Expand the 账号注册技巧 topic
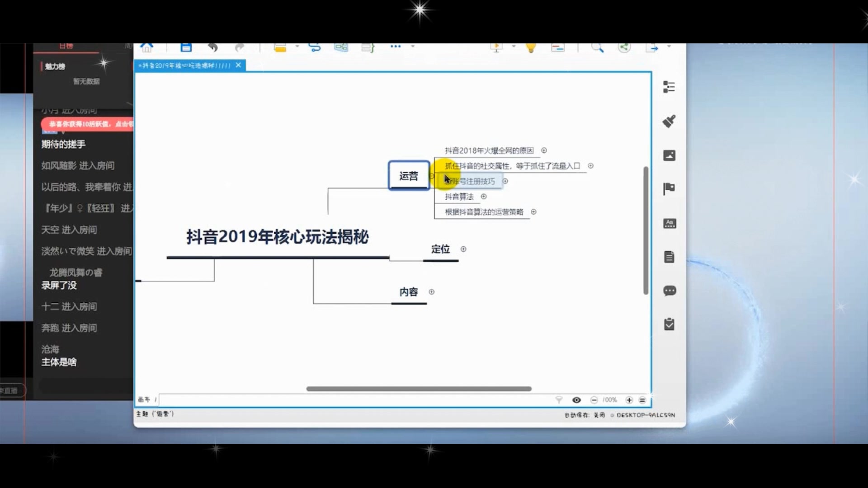The height and width of the screenshot is (488, 868). tap(505, 181)
